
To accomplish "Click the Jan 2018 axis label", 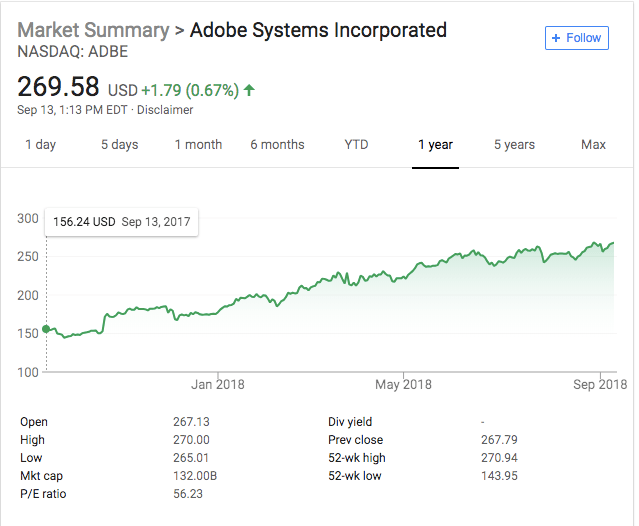I will (218, 384).
